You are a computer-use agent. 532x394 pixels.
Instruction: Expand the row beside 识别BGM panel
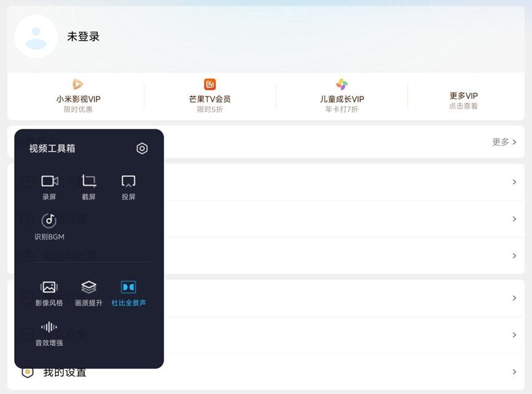pos(514,219)
